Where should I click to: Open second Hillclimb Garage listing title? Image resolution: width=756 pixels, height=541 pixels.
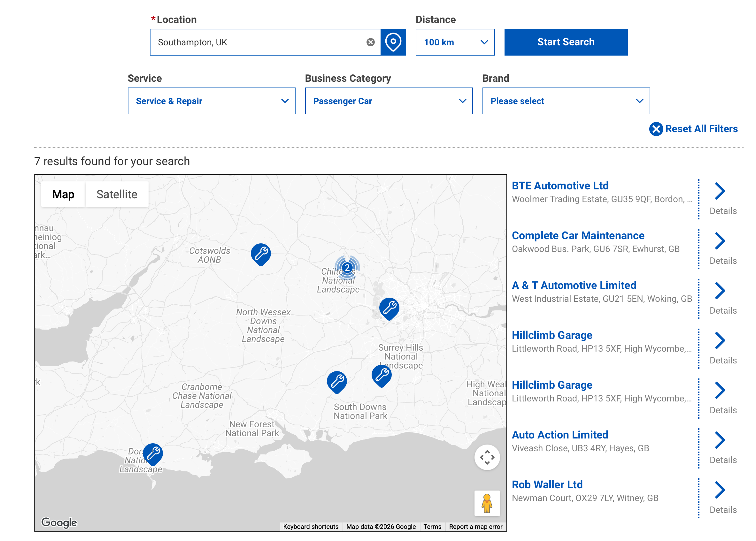[x=552, y=385]
